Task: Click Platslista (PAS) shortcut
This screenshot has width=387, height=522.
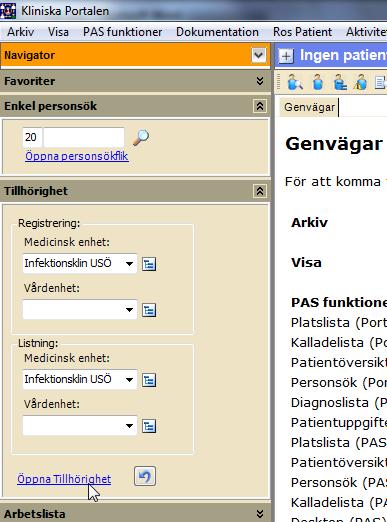Action: coord(339,443)
